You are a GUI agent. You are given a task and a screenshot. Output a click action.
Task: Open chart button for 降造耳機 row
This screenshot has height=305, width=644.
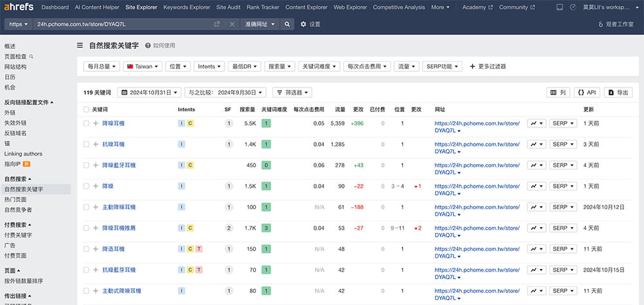[x=537, y=249]
